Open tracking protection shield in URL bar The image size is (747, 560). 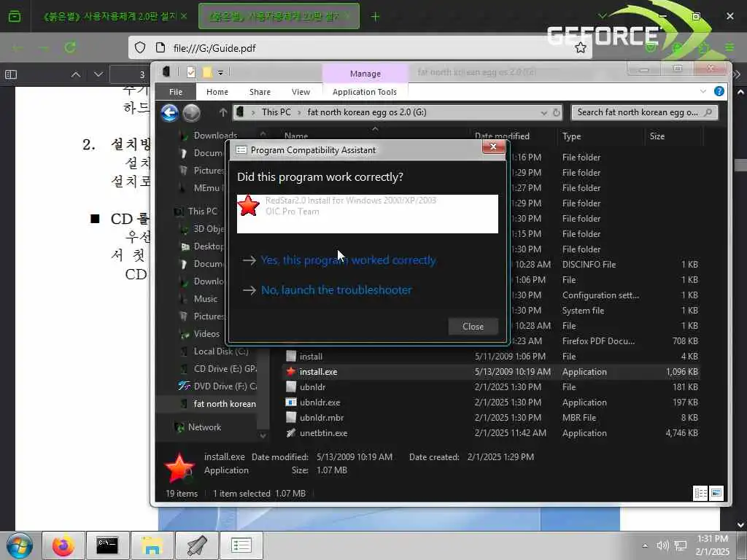[139, 48]
